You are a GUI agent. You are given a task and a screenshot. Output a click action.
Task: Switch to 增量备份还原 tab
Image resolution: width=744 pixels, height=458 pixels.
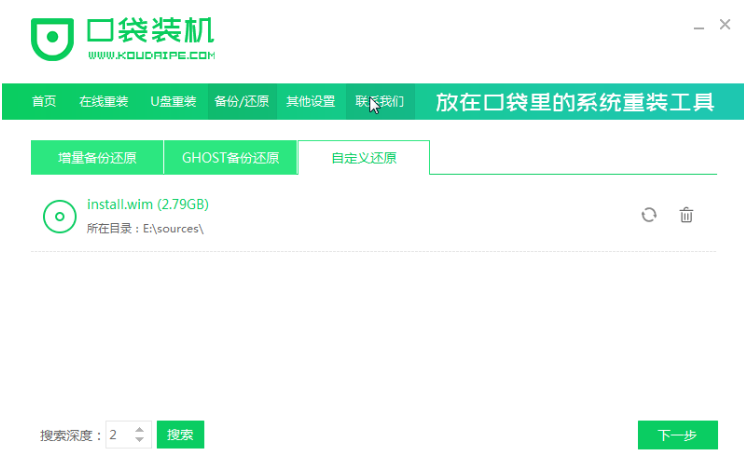pos(97,158)
